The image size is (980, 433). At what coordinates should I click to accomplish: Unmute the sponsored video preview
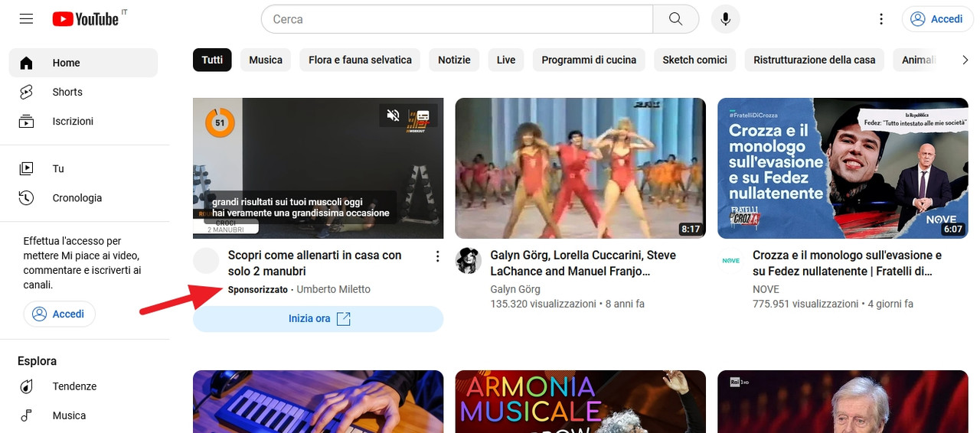[394, 116]
